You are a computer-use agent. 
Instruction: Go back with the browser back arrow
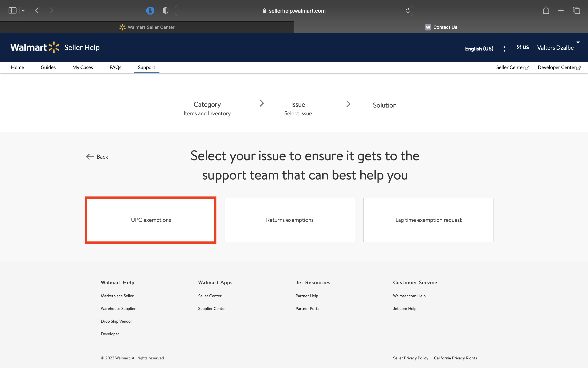pyautogui.click(x=37, y=10)
